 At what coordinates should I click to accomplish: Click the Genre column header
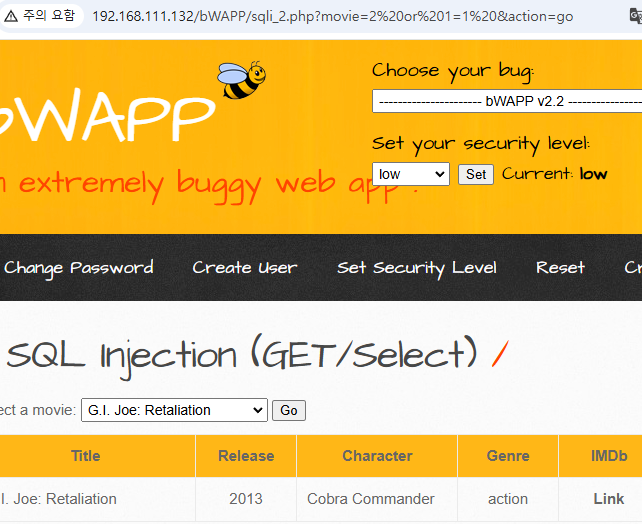tap(508, 456)
